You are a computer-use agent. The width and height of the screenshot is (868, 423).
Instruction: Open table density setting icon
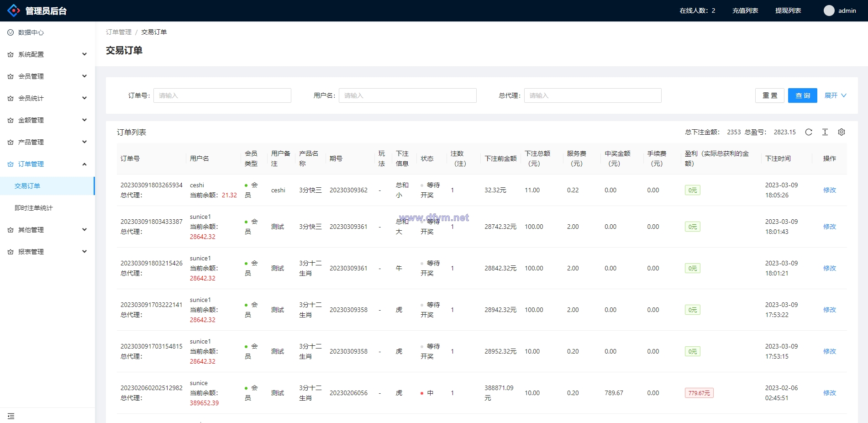pyautogui.click(x=825, y=132)
